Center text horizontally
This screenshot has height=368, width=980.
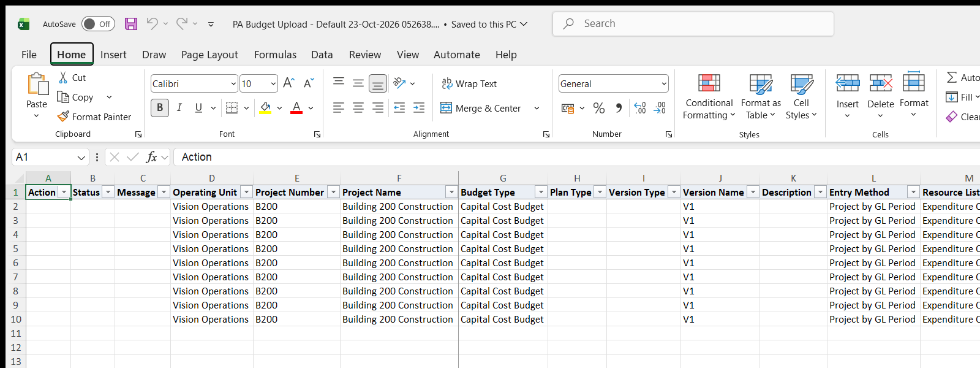coord(358,108)
